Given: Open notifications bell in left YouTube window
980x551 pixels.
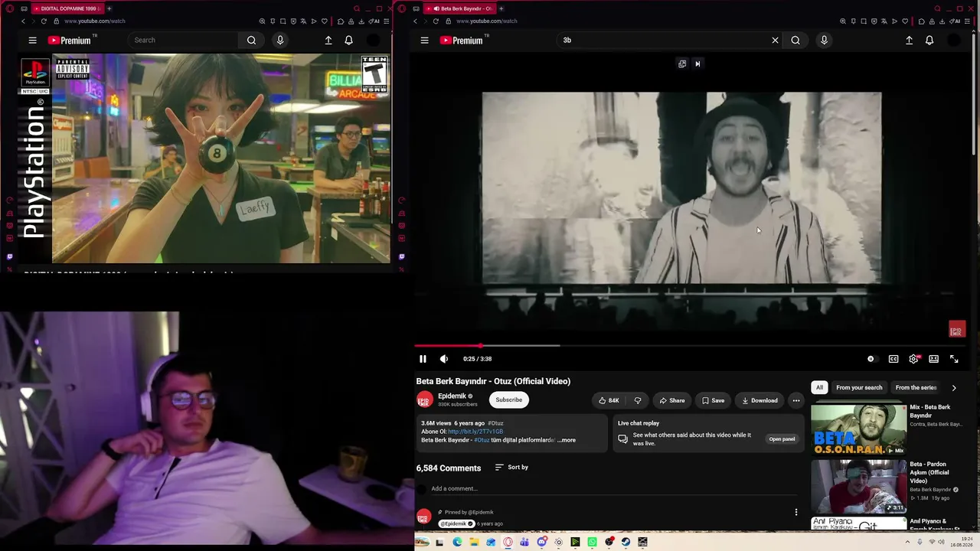Looking at the screenshot, I should coord(348,41).
